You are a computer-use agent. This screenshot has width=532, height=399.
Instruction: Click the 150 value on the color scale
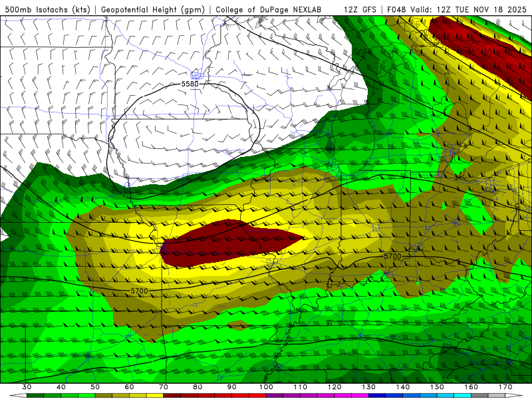(x=437, y=387)
